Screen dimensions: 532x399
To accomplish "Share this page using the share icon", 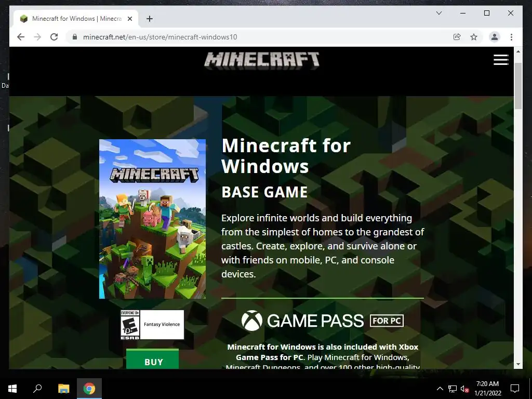I will point(457,37).
